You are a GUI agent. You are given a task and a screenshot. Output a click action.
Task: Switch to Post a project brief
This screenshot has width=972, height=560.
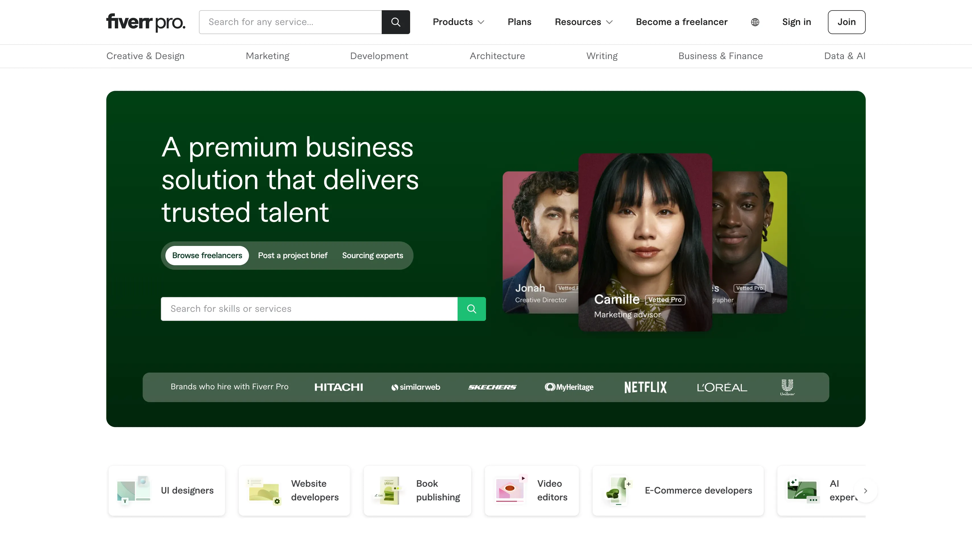(292, 255)
